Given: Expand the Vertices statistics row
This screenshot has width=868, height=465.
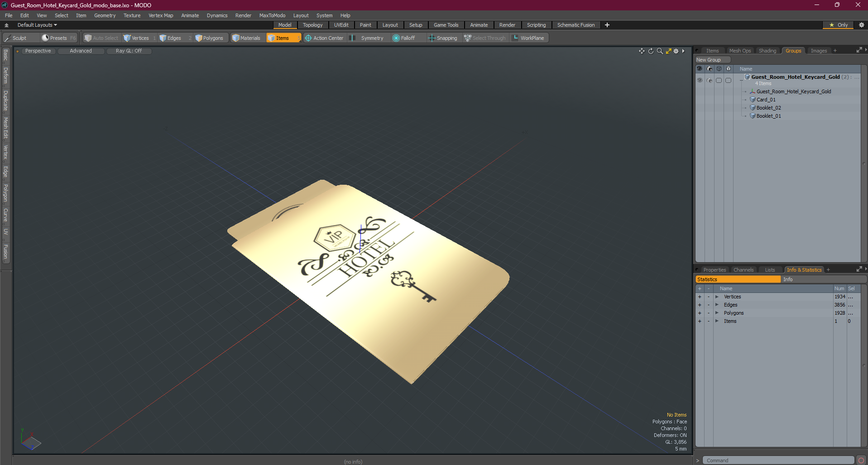Looking at the screenshot, I should pos(717,297).
